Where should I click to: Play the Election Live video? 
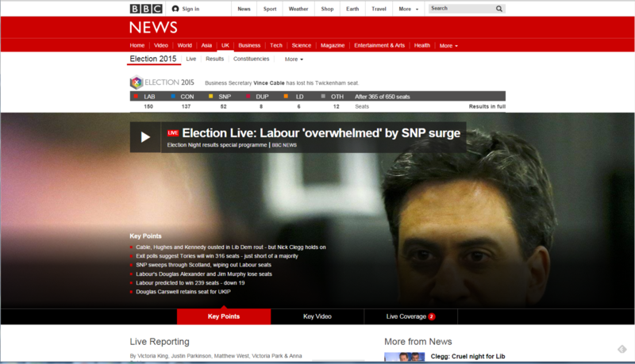pos(145,137)
